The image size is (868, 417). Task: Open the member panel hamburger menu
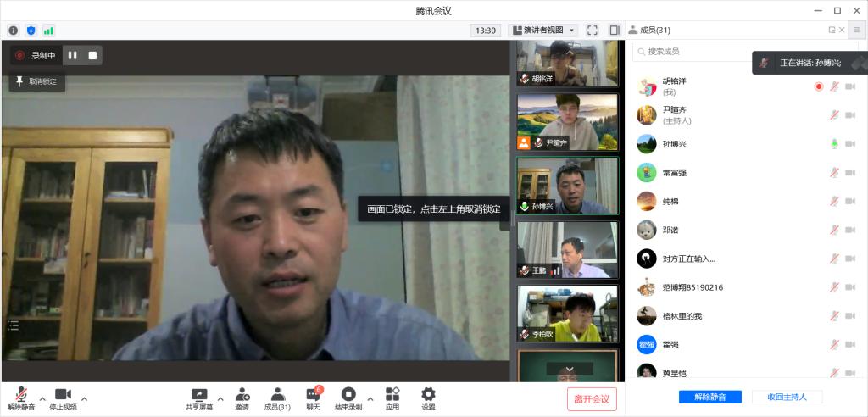pos(856,31)
